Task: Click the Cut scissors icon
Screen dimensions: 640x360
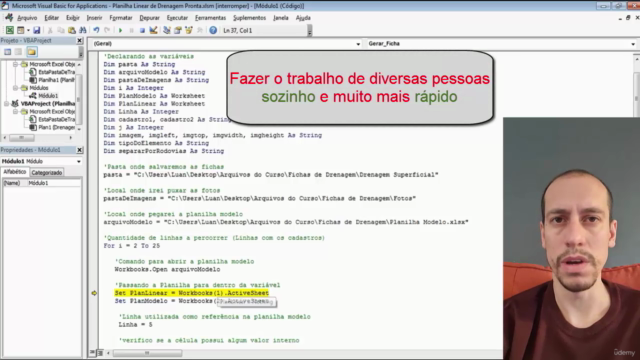Action: [x=50, y=30]
